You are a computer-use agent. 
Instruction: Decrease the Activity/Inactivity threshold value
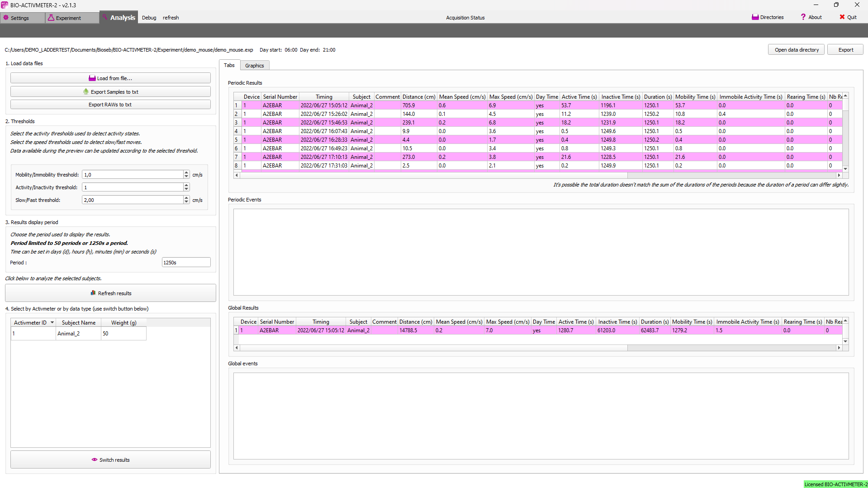tap(186, 189)
